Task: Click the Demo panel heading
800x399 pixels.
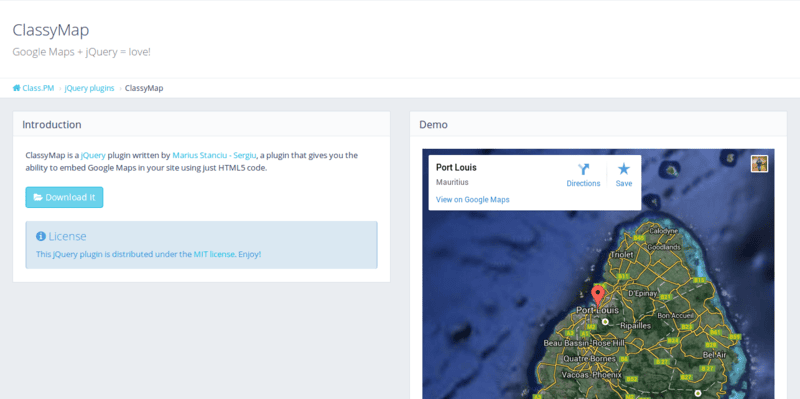Action: click(x=433, y=124)
